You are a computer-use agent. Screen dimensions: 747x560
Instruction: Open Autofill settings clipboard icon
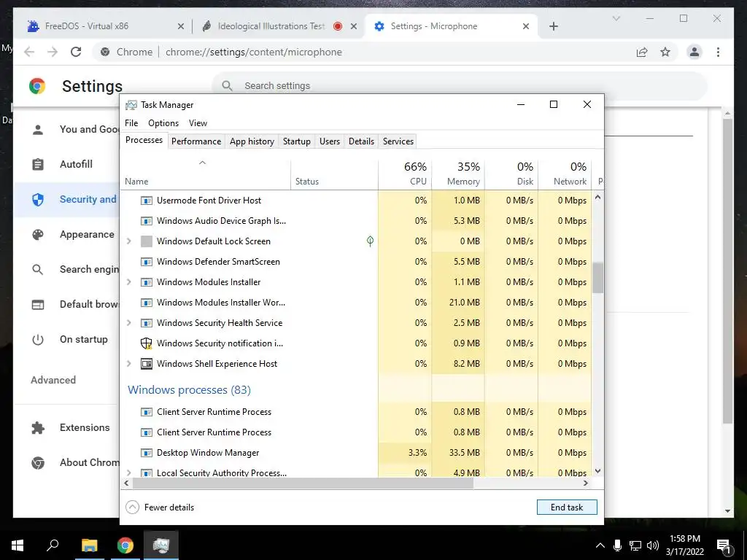point(38,164)
